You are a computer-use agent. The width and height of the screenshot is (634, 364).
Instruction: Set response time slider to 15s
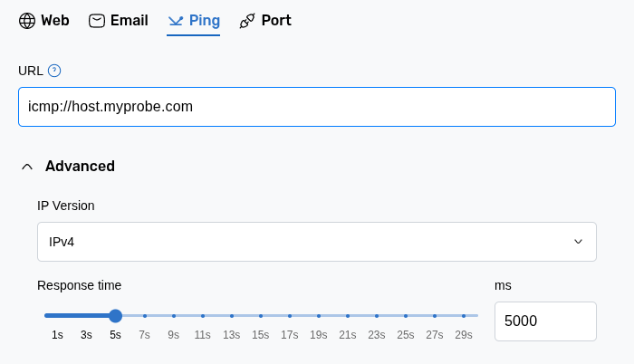pyautogui.click(x=260, y=316)
